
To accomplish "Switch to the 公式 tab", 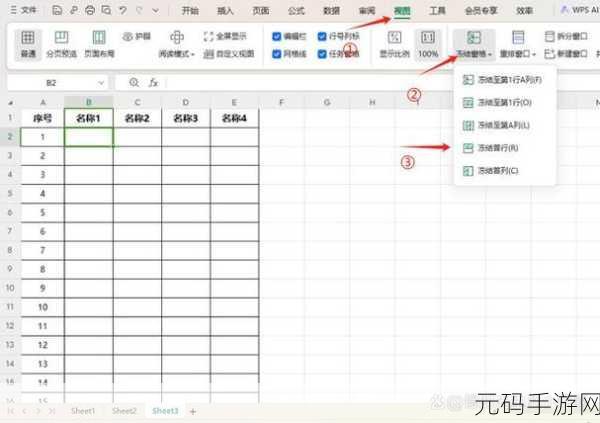I will [x=296, y=11].
